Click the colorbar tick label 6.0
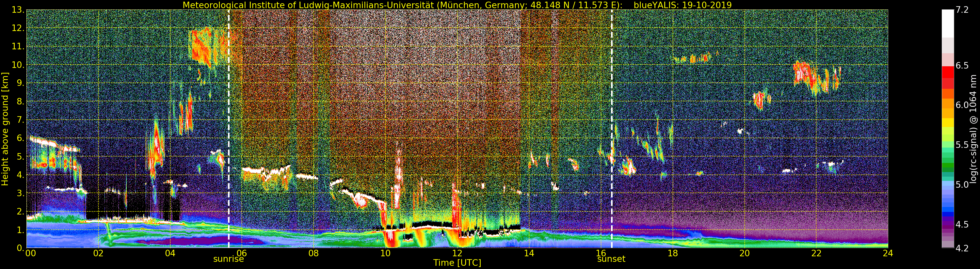This screenshot has height=269, width=980. (x=962, y=105)
